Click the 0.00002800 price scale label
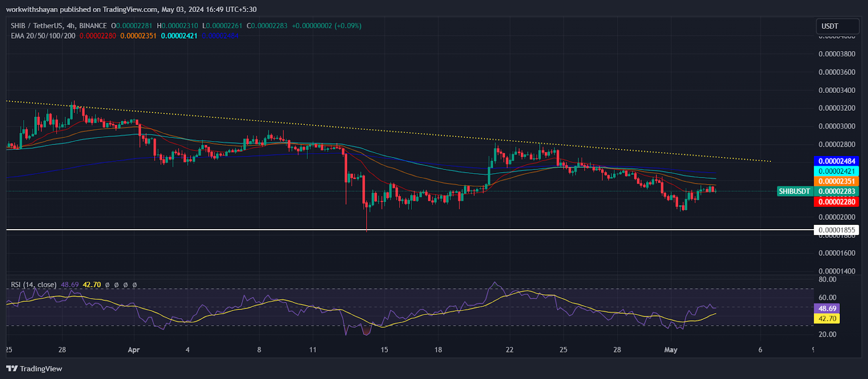Viewport: 868px width, 379px height. tap(837, 144)
